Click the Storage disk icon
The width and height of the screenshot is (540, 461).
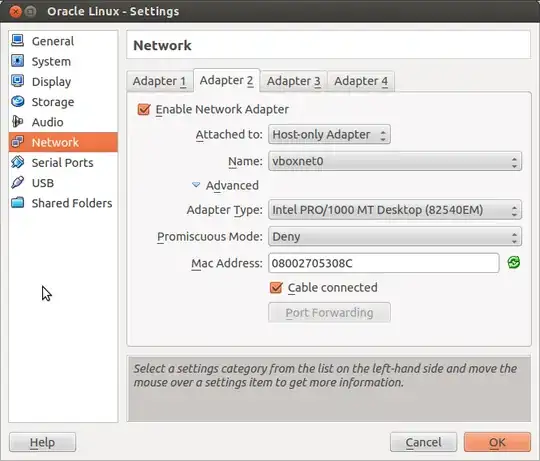(18, 102)
